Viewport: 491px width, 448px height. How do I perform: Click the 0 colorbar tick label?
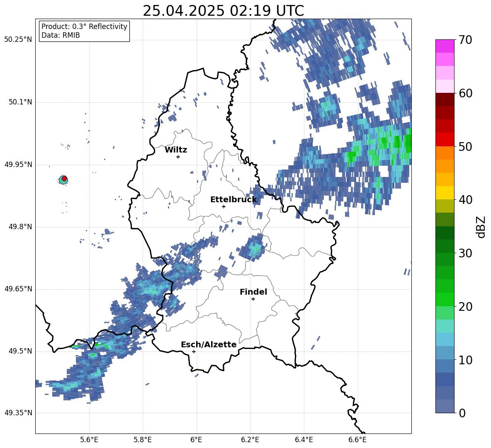[x=462, y=413]
